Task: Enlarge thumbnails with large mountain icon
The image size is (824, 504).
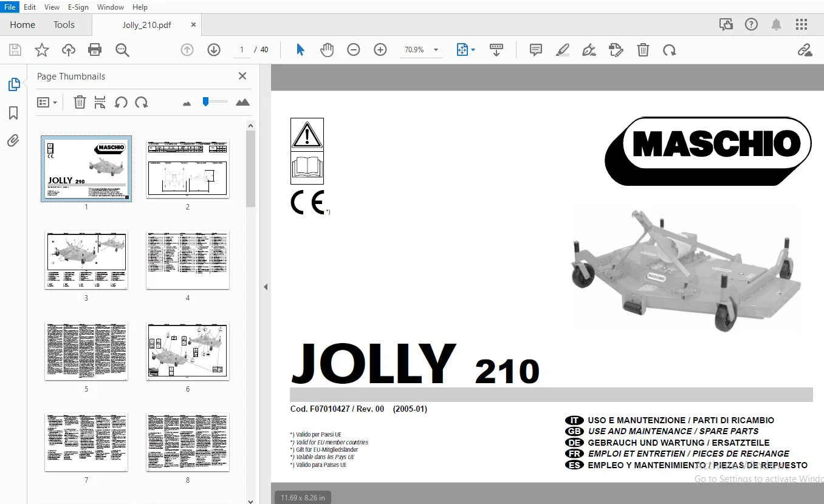Action: coord(242,102)
